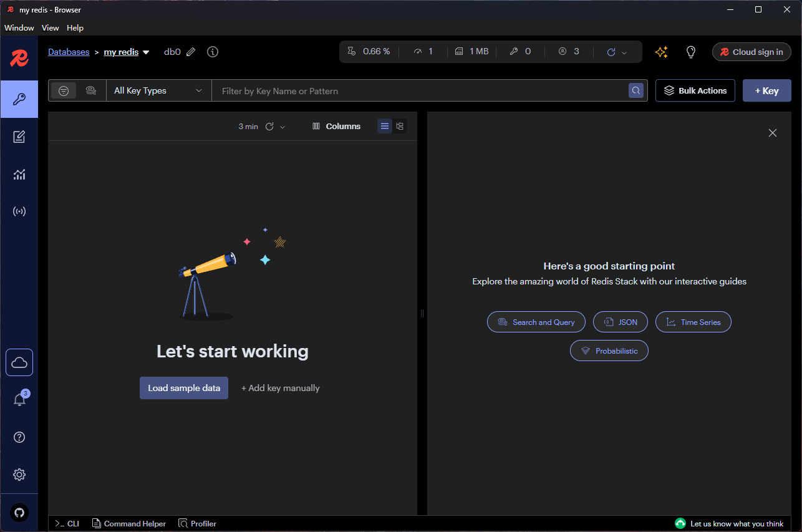802x532 pixels.
Task: Open the View menu
Action: pos(51,28)
